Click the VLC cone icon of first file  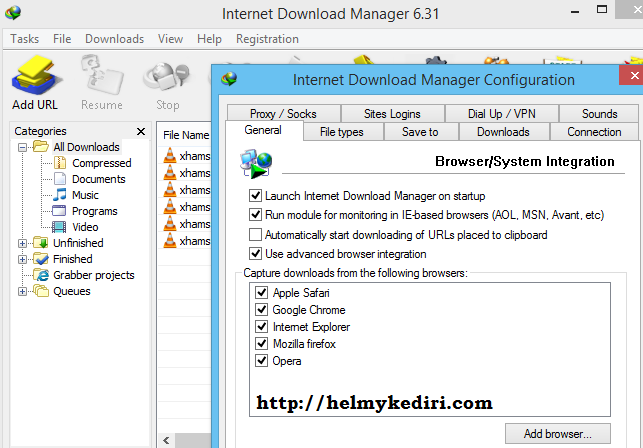tap(169, 156)
